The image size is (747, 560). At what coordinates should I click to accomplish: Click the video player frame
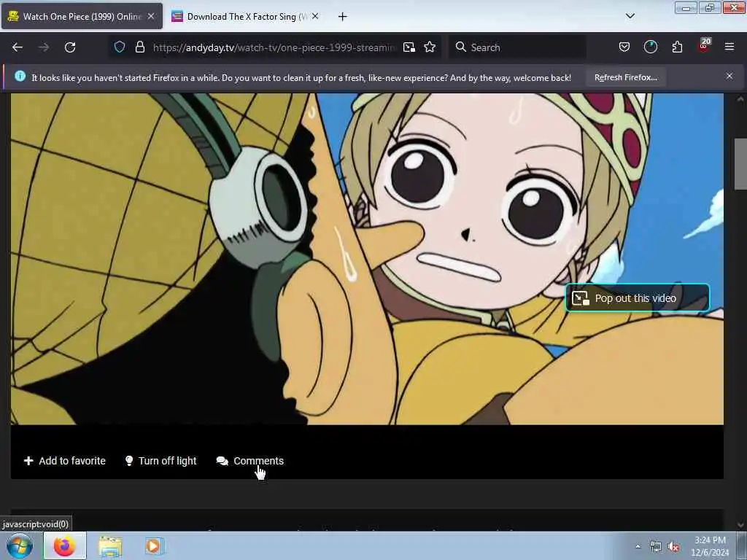tap(367, 259)
